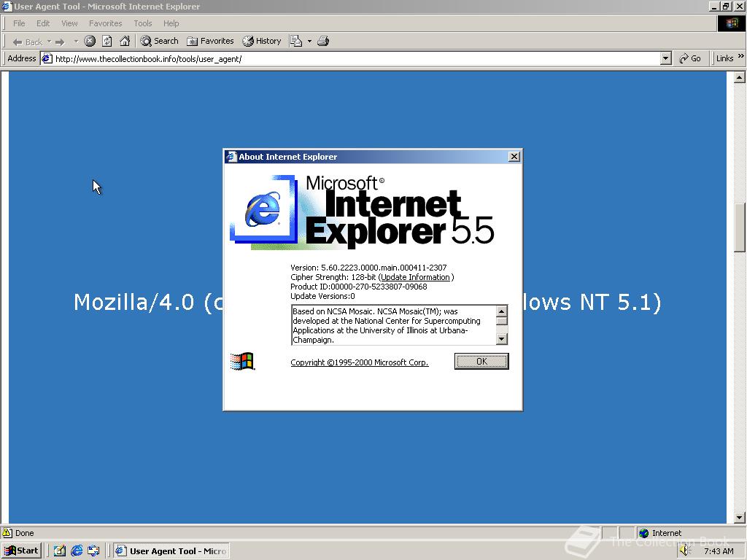
Task: Click the Windows throbber logo
Action: (x=732, y=23)
